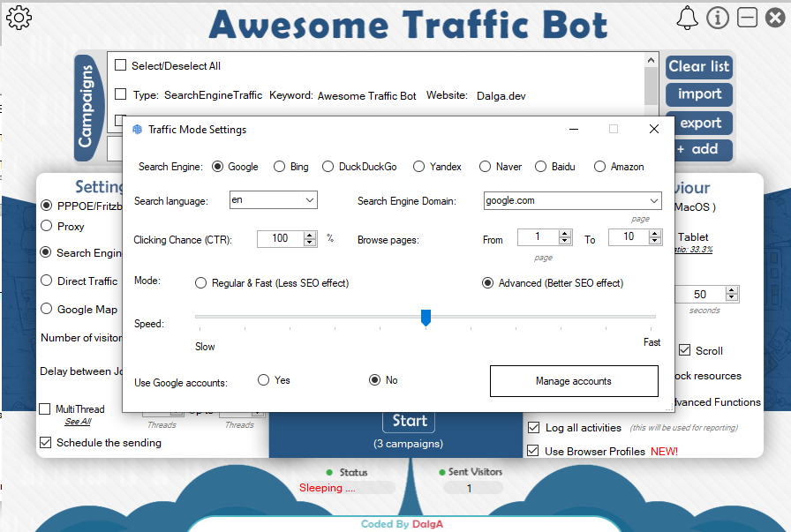
Task: Toggle the Scroll checkbox
Action: (x=684, y=350)
